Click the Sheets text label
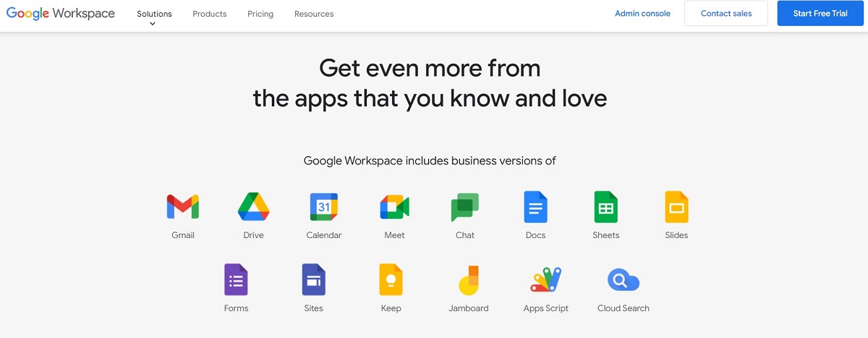The height and width of the screenshot is (338, 868). tap(606, 235)
